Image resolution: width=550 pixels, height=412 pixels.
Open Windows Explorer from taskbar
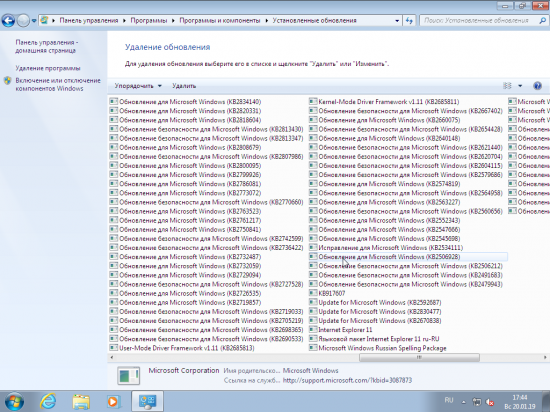[x=81, y=401]
